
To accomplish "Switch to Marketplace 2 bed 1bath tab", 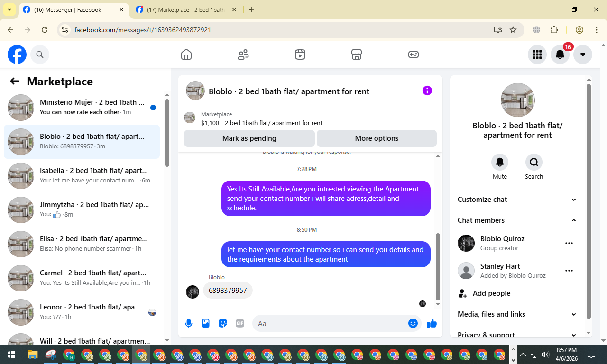I will coord(185,9).
